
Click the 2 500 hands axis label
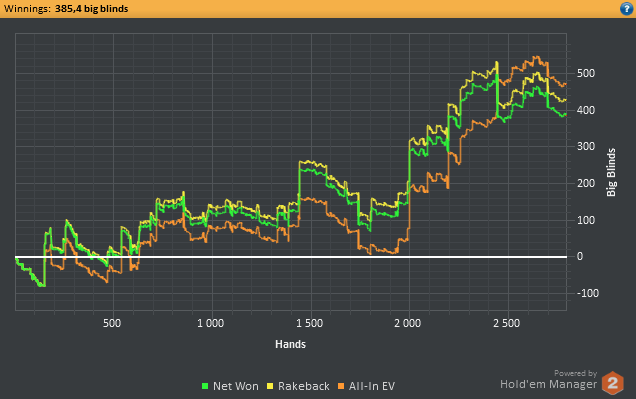pos(507,324)
